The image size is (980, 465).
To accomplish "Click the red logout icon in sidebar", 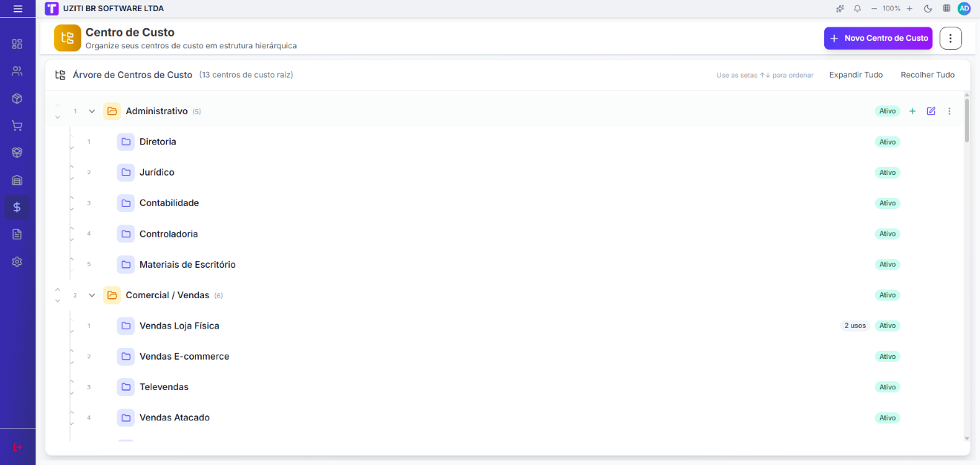I will coord(18,447).
